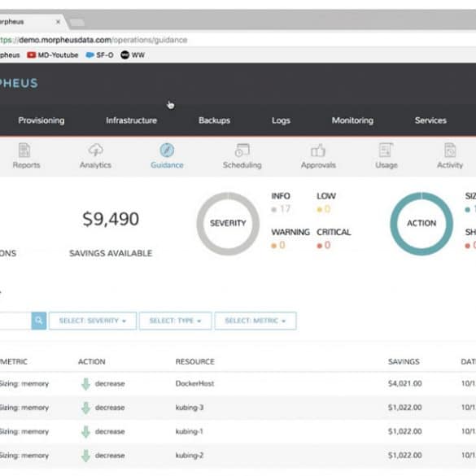Open the SF-O bookmark
This screenshot has width=476, height=476.
(100, 55)
